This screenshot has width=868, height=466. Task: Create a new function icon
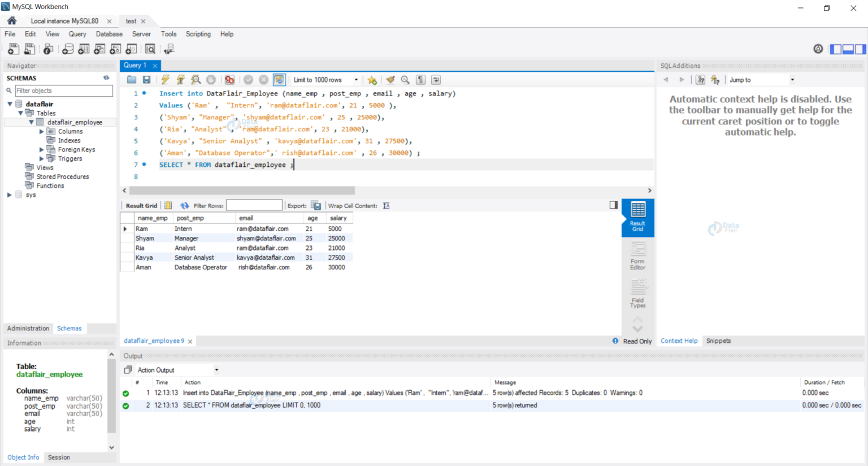[131, 49]
